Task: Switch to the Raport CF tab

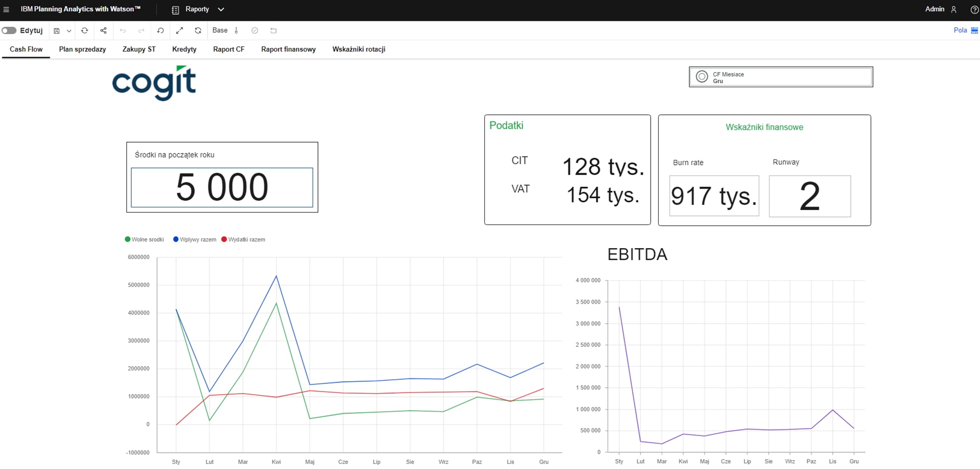Action: coord(229,49)
